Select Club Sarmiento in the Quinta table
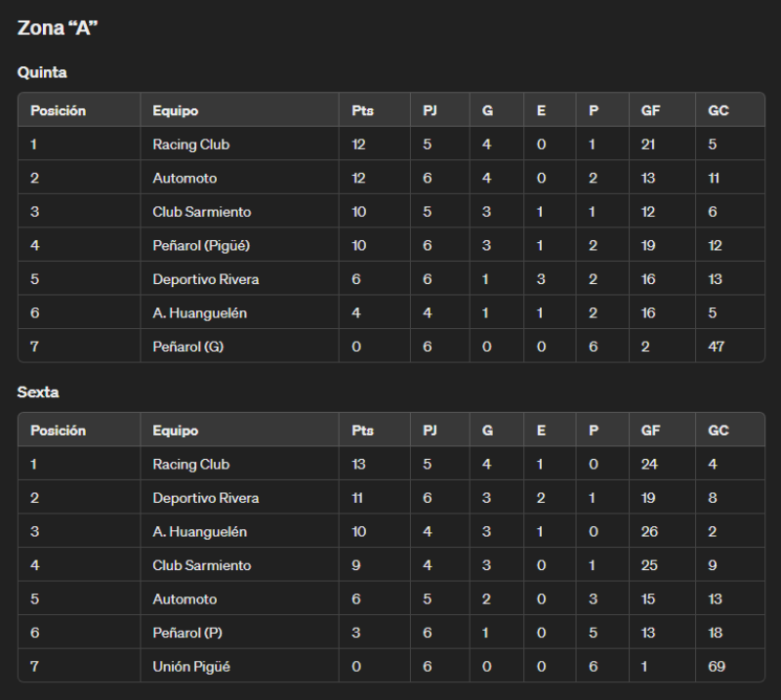781x700 pixels. [x=202, y=212]
